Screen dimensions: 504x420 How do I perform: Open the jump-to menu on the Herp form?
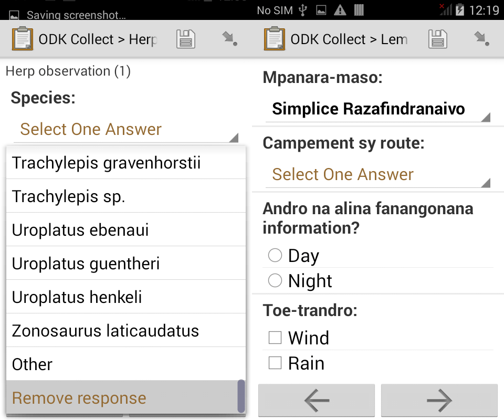[x=229, y=38]
